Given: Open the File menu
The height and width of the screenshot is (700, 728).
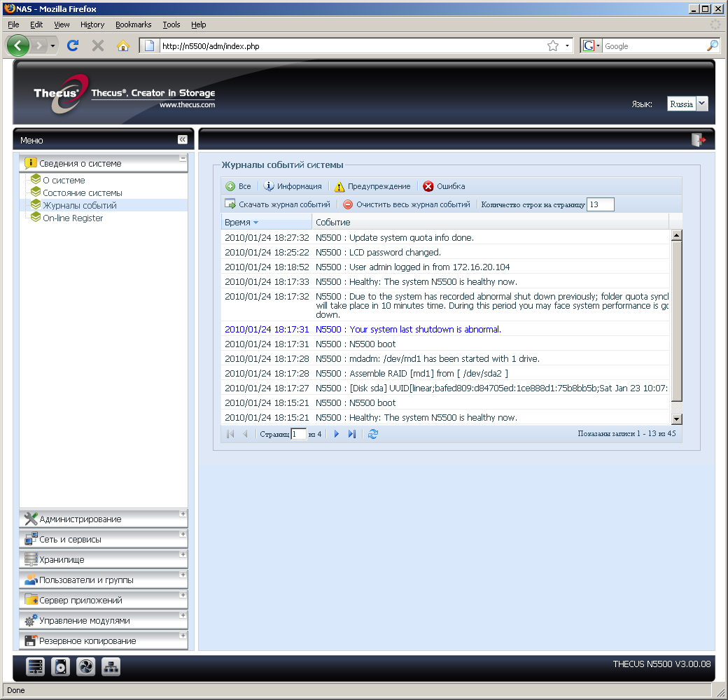Looking at the screenshot, I should pos(13,24).
